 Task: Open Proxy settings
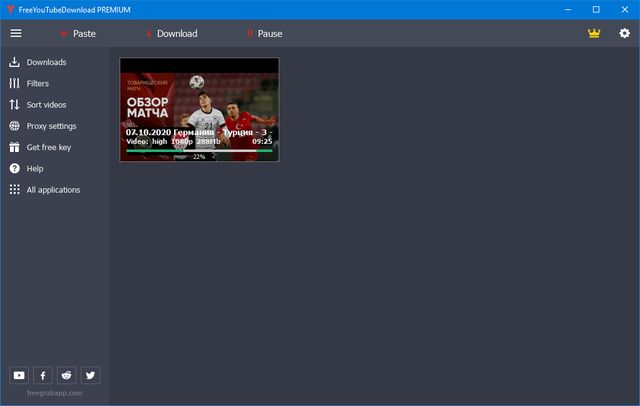(x=51, y=126)
